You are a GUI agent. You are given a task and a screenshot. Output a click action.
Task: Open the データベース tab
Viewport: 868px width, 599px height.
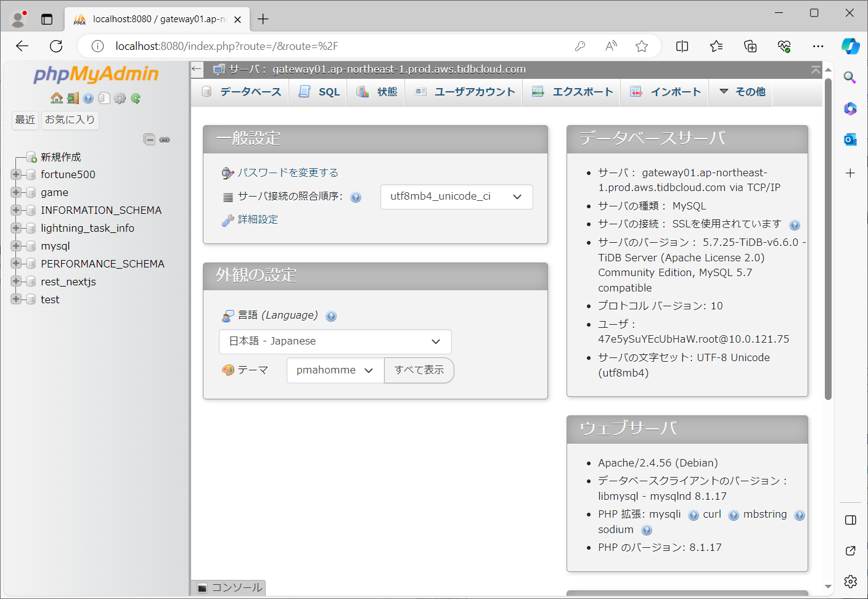click(x=242, y=92)
